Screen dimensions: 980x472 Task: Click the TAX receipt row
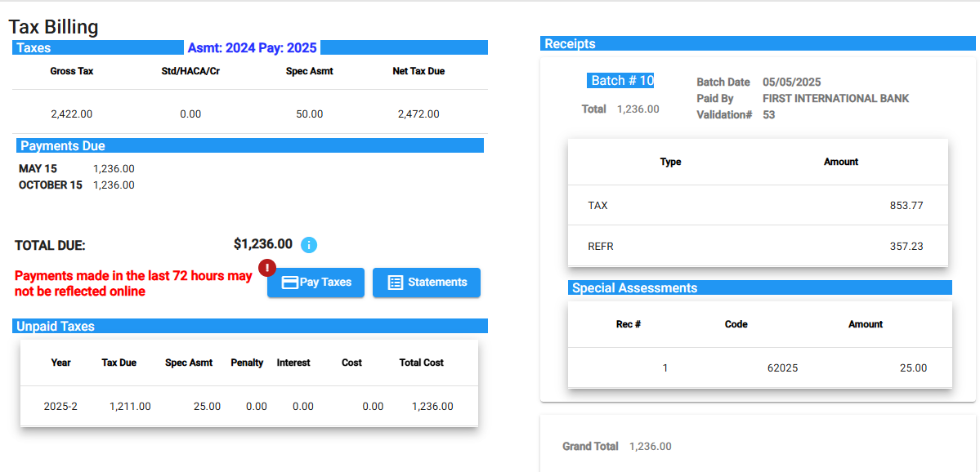(757, 206)
